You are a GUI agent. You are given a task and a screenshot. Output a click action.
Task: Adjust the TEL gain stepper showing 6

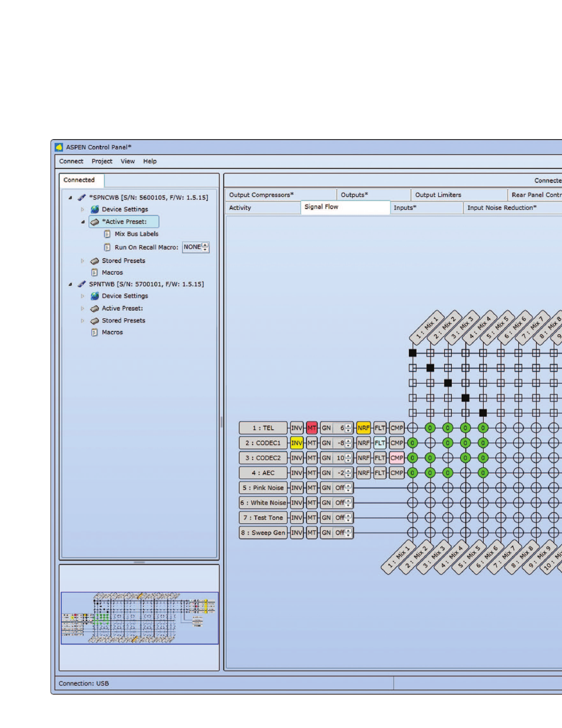[x=349, y=428]
